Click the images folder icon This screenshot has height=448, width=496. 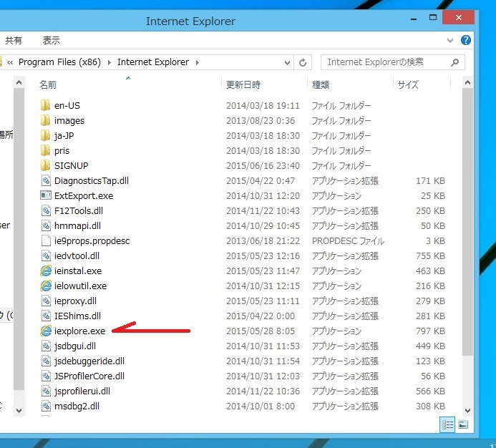tap(45, 120)
